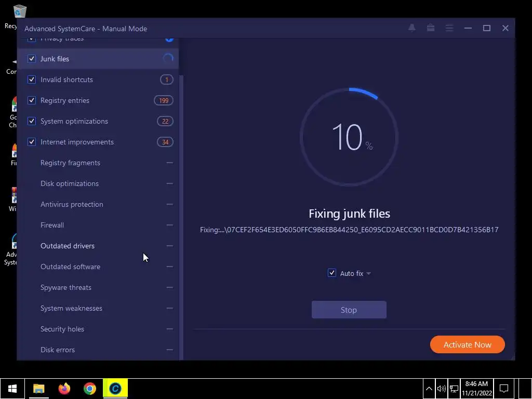Click the Firewall dash indicator
Image resolution: width=532 pixels, height=399 pixels.
pyautogui.click(x=170, y=225)
